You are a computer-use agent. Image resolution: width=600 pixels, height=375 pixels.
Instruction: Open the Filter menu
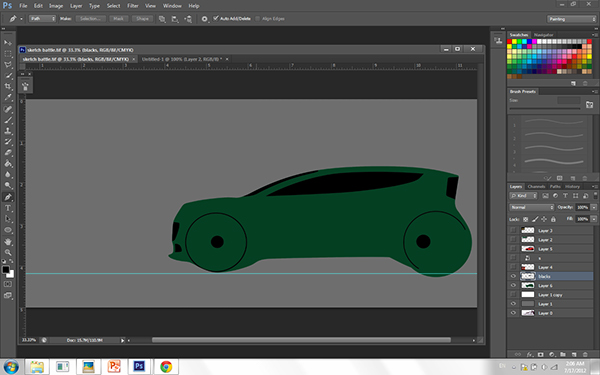tap(133, 6)
